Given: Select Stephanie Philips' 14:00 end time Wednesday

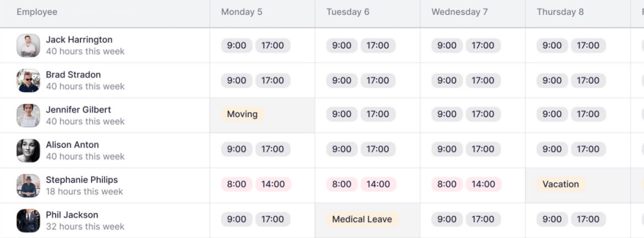Looking at the screenshot, I should [x=483, y=184].
